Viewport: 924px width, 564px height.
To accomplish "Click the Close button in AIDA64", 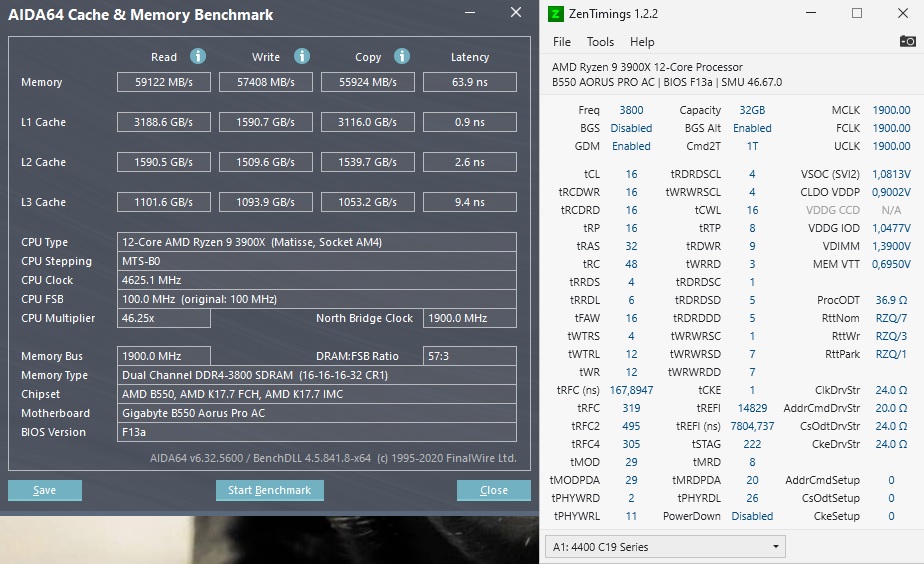I will pyautogui.click(x=493, y=490).
